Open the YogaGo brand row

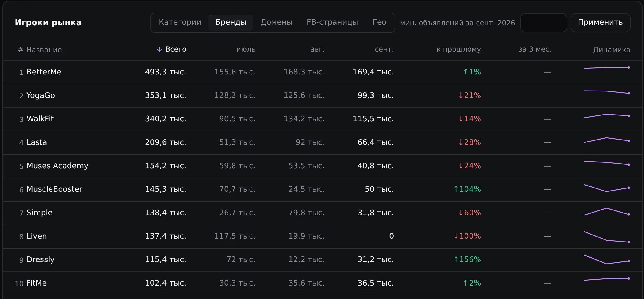(x=323, y=96)
